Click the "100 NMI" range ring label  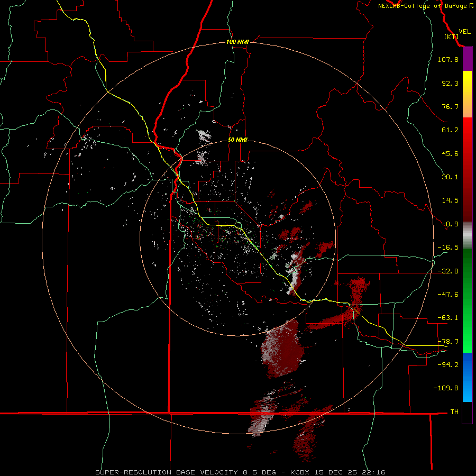click(237, 42)
